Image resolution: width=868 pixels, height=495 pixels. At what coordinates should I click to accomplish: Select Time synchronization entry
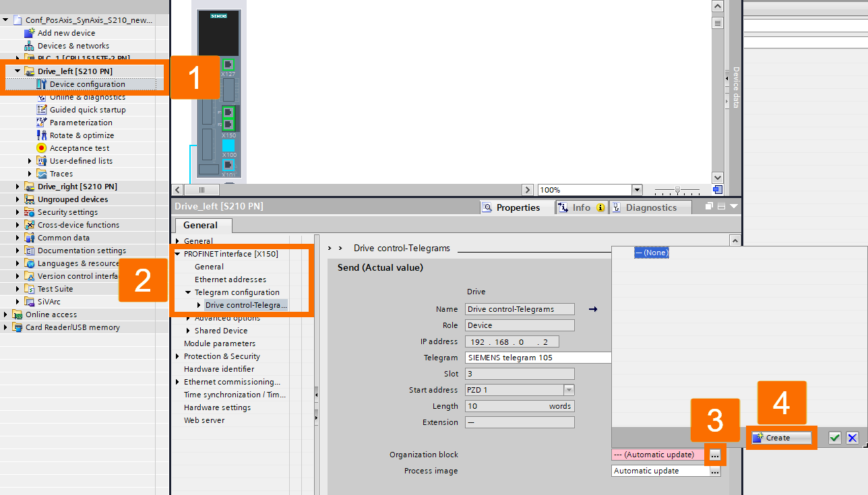tap(235, 395)
